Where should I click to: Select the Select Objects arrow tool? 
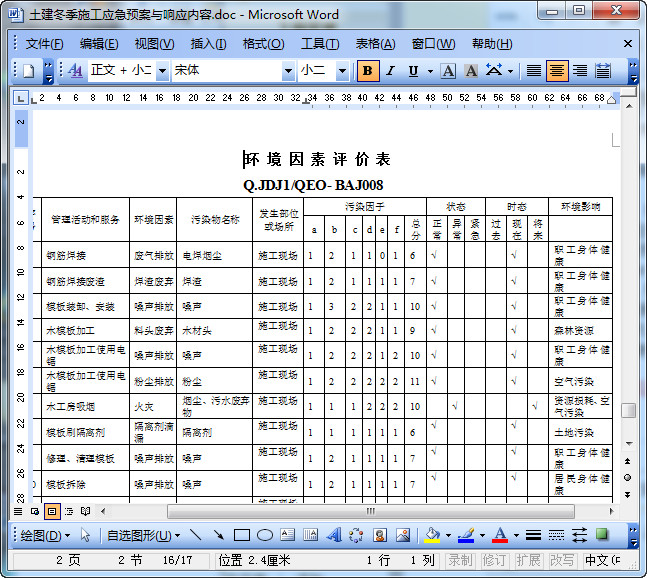85,536
